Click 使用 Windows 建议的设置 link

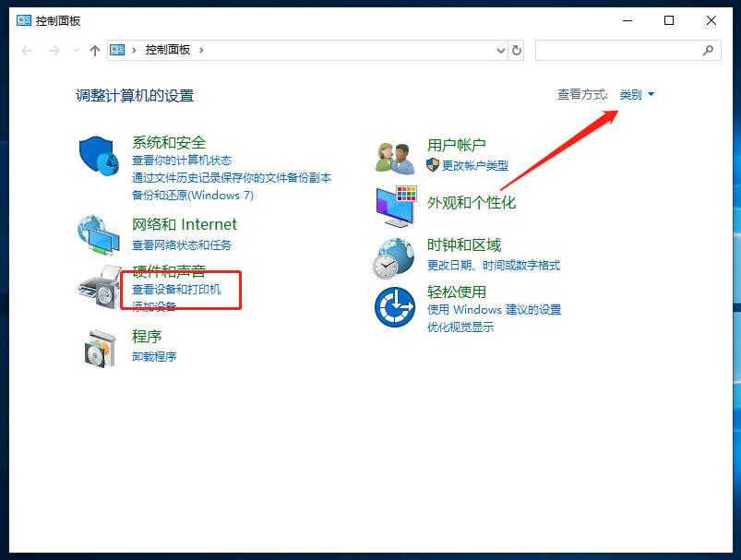tap(494, 310)
